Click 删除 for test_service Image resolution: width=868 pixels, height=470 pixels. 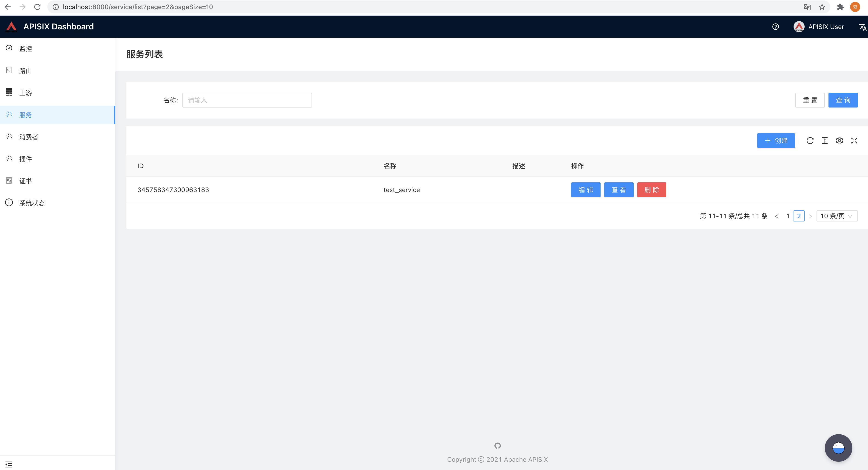[651, 190]
